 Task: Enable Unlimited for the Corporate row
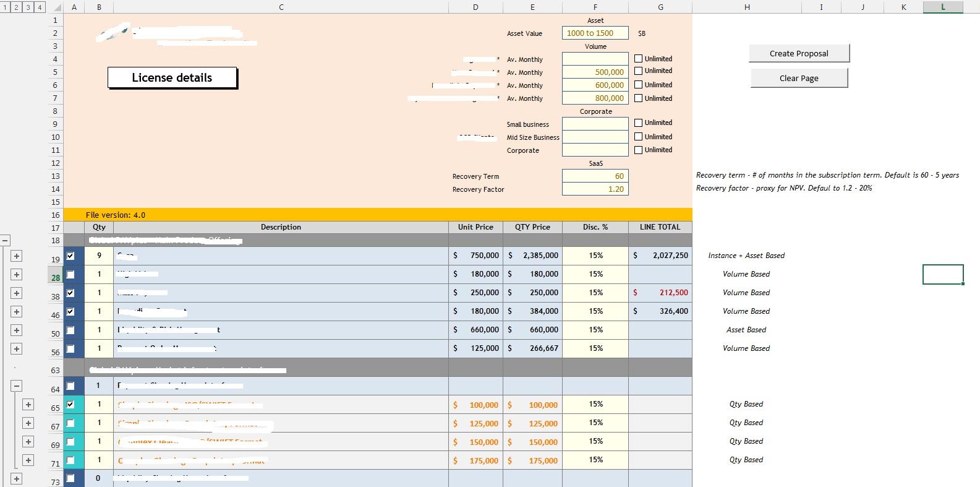coord(639,150)
